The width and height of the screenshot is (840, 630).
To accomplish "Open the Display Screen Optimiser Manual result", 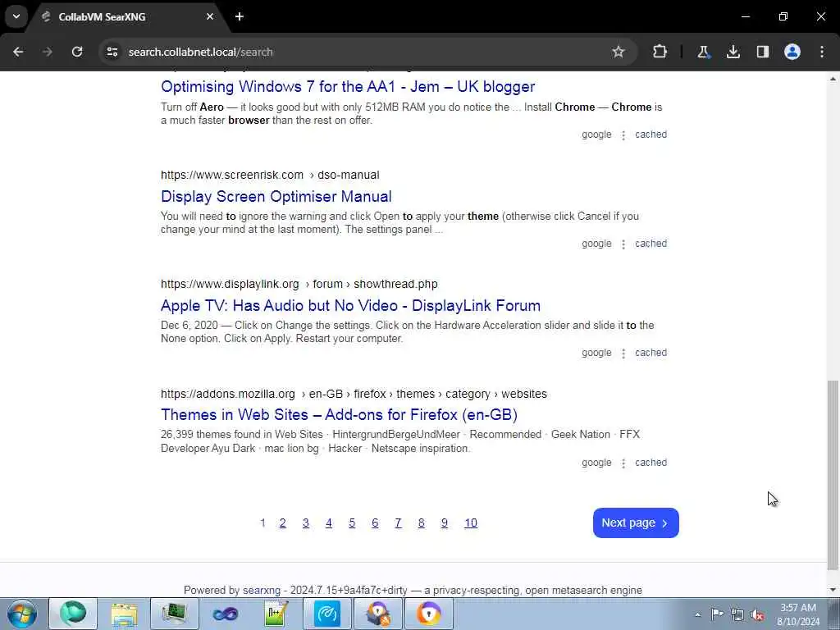I will pyautogui.click(x=276, y=197).
